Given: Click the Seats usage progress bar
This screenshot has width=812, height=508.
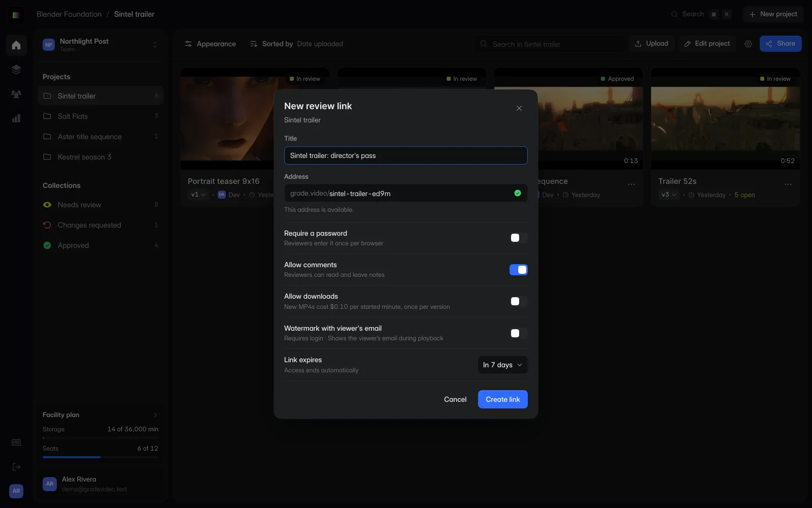Looking at the screenshot, I should click(100, 457).
